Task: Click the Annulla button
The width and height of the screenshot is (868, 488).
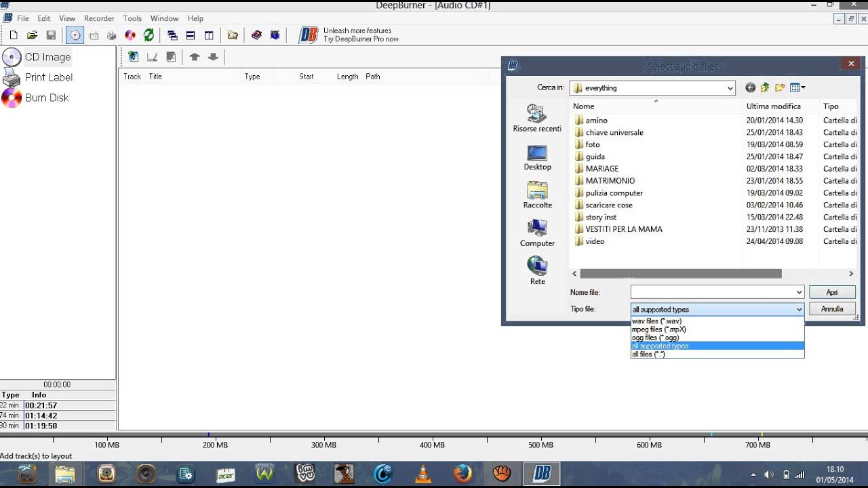Action: (832, 309)
